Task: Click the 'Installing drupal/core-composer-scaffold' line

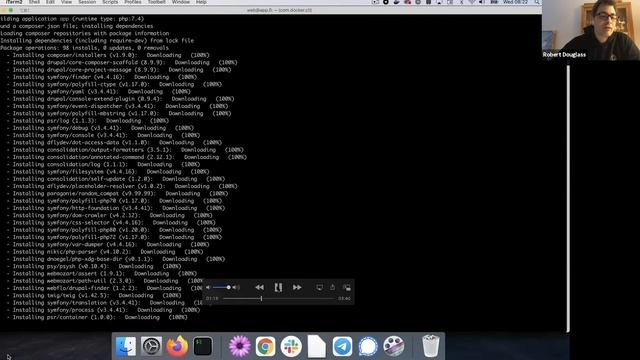Action: pyautogui.click(x=122, y=62)
